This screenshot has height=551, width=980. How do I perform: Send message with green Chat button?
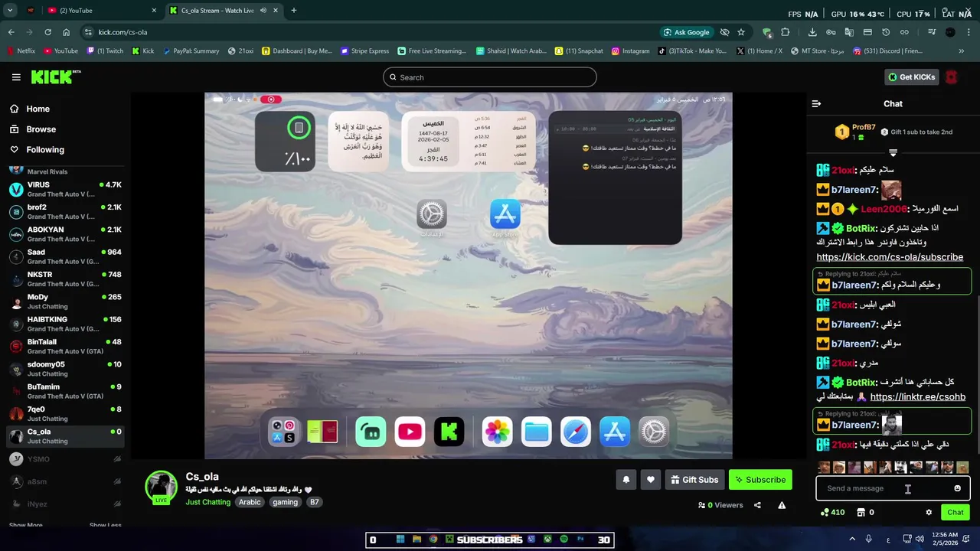[x=955, y=513]
